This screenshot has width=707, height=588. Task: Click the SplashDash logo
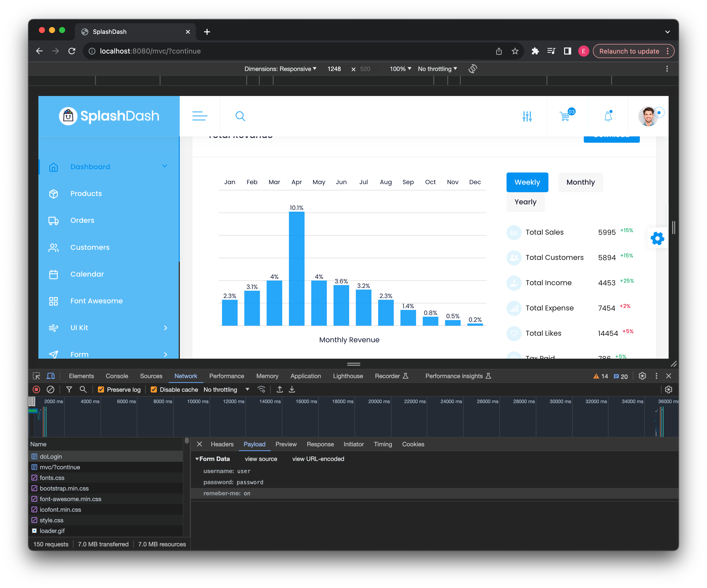[109, 116]
